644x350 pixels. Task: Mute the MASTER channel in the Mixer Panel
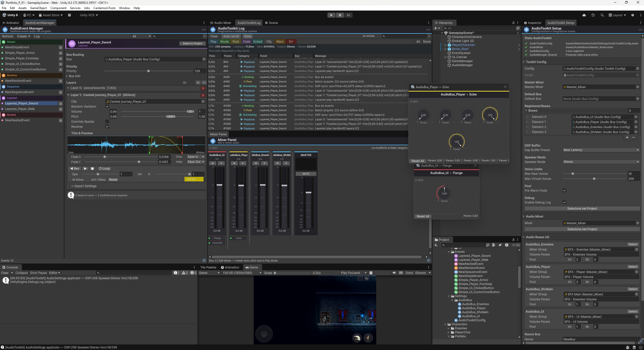[x=306, y=174]
